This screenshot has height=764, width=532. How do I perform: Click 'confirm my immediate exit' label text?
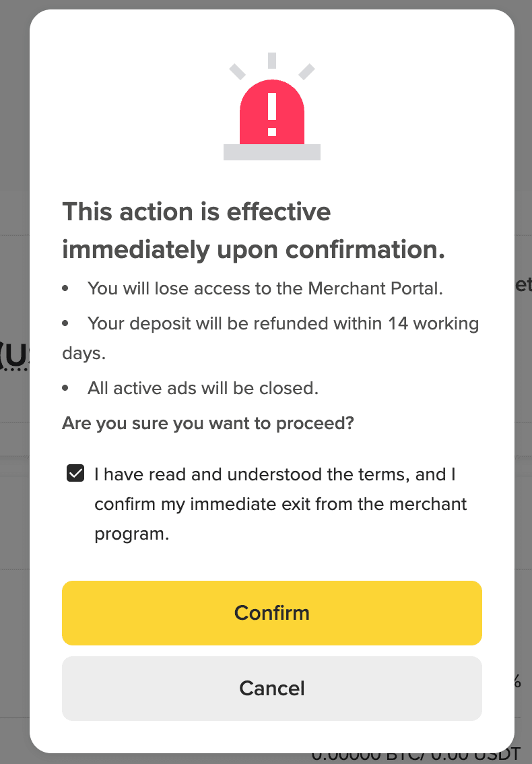[280, 504]
